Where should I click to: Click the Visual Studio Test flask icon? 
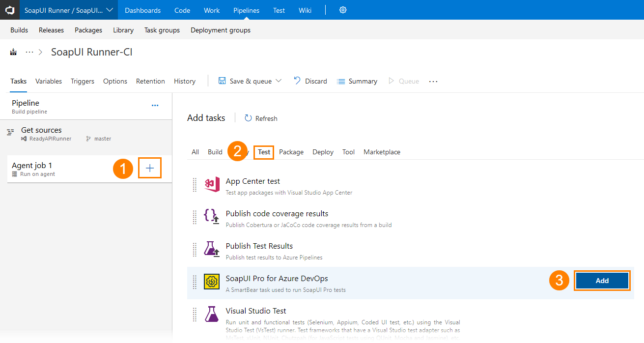click(x=212, y=314)
